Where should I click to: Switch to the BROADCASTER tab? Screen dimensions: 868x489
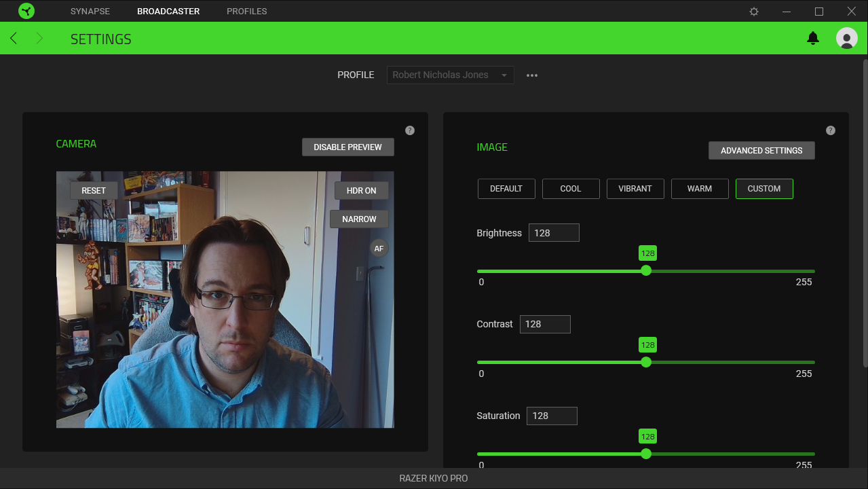click(x=168, y=12)
